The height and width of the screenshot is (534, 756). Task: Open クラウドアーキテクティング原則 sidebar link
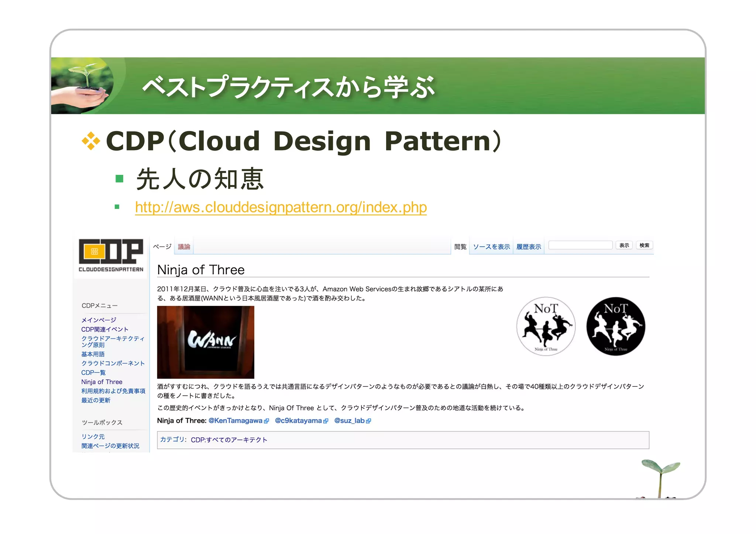[x=113, y=341]
